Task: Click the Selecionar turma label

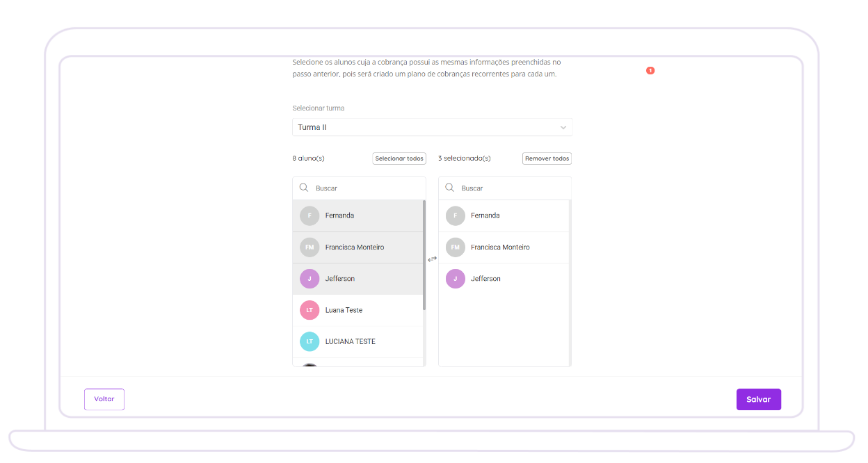Action: point(319,108)
